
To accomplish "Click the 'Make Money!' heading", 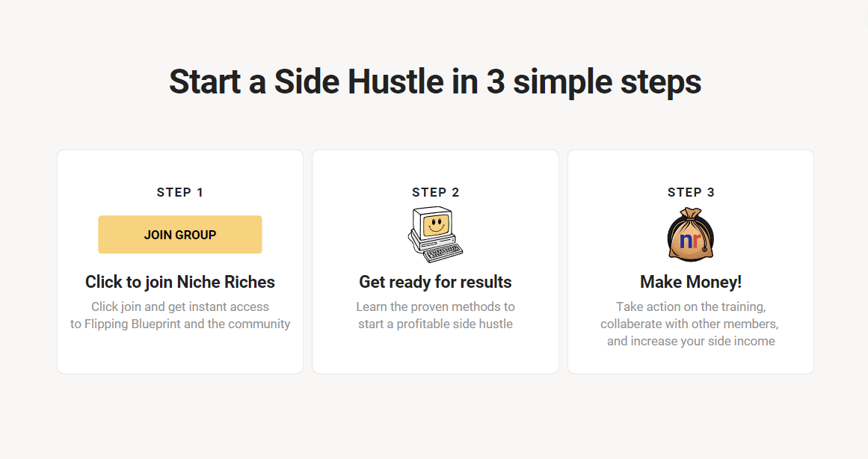I will click(691, 282).
